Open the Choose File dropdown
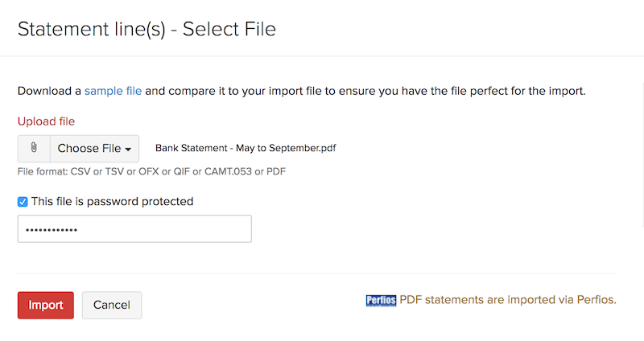This screenshot has height=341, width=644. tap(94, 149)
